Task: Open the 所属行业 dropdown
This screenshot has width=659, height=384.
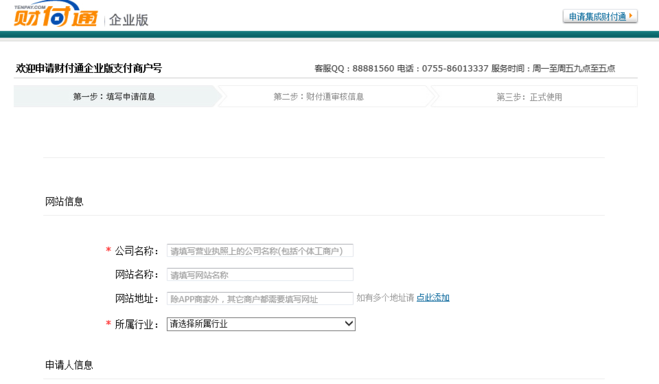Action: pos(261,324)
